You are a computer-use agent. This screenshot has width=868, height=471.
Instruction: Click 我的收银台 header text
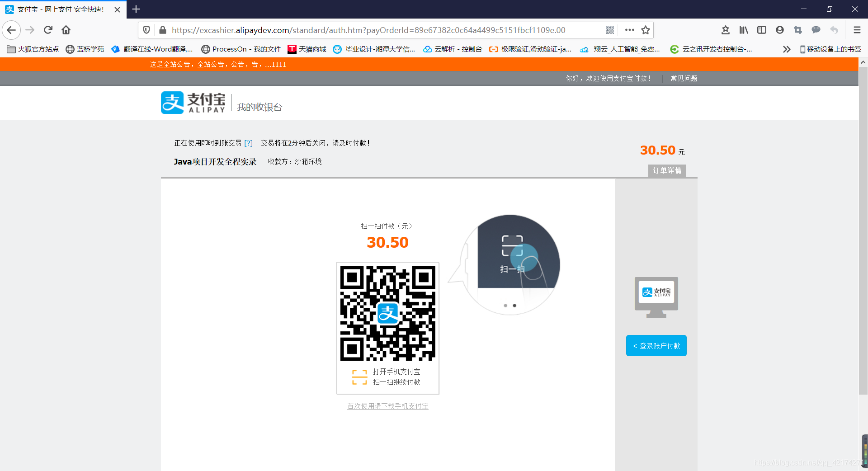click(x=259, y=107)
